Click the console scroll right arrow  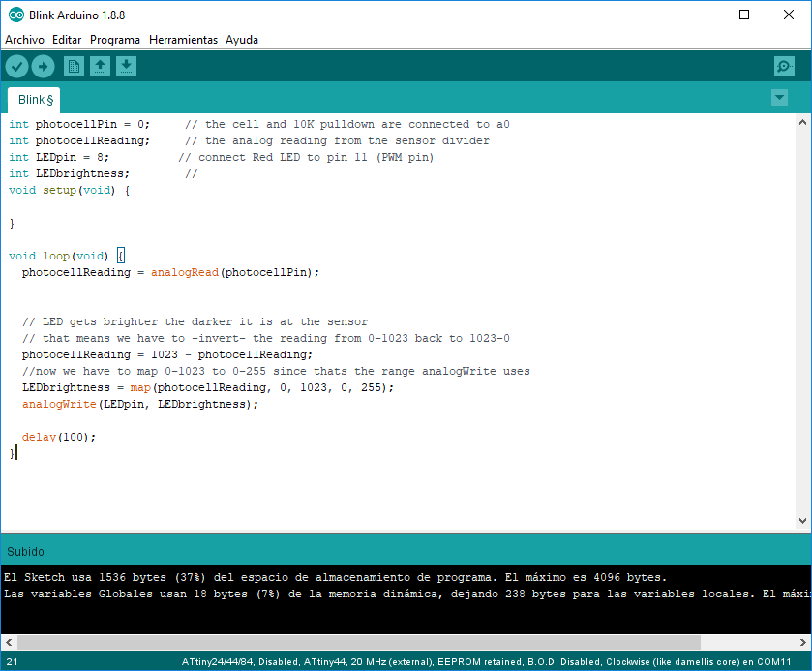coord(802,643)
